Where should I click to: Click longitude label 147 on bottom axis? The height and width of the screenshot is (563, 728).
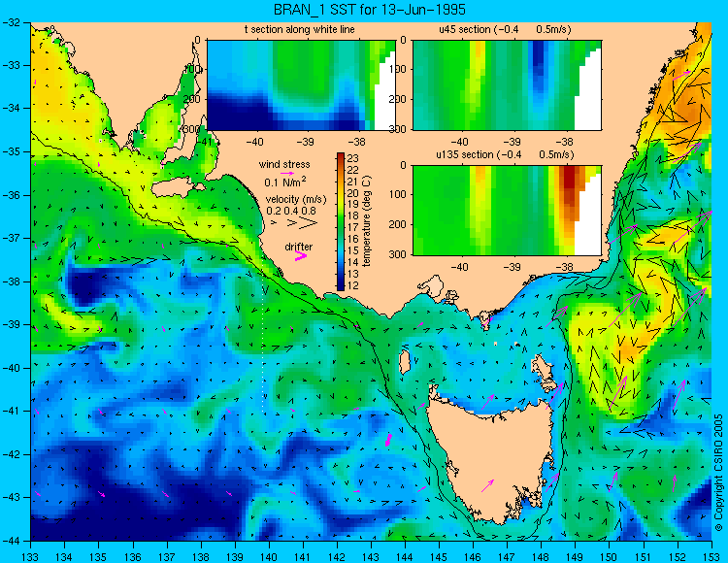[x=507, y=557]
